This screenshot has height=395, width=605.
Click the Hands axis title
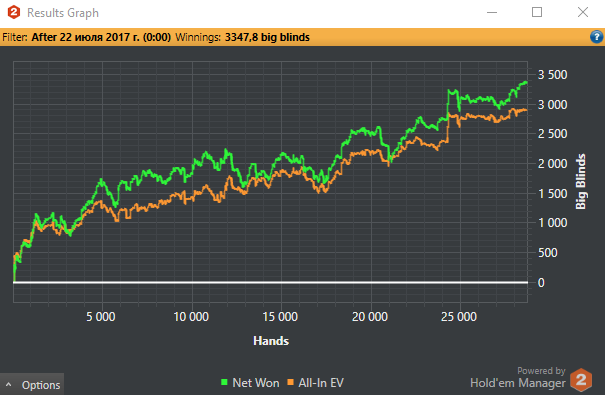271,341
